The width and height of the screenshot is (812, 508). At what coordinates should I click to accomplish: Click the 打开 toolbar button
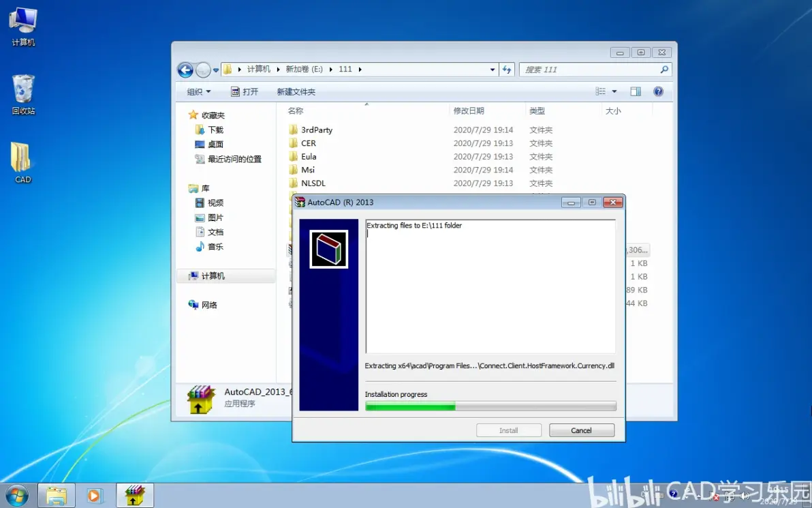pyautogui.click(x=245, y=92)
